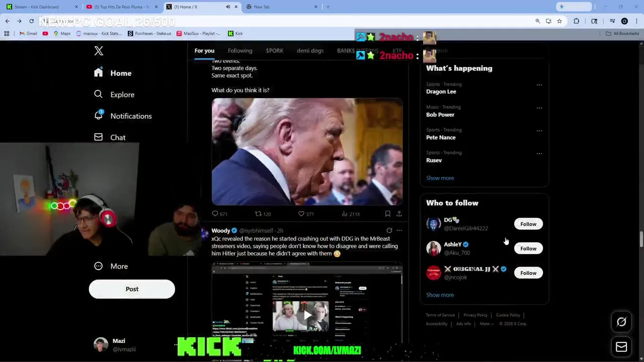The image size is (644, 362).
Task: Click the page vertical scrollbar thumb
Action: click(x=641, y=239)
